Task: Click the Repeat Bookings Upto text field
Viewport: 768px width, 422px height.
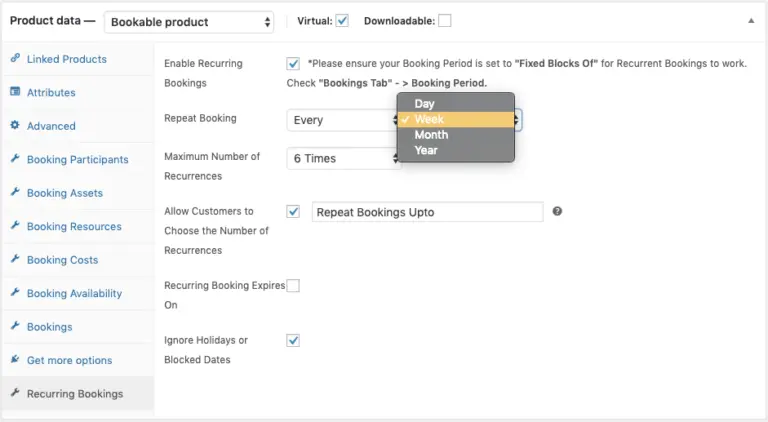Action: (x=427, y=212)
